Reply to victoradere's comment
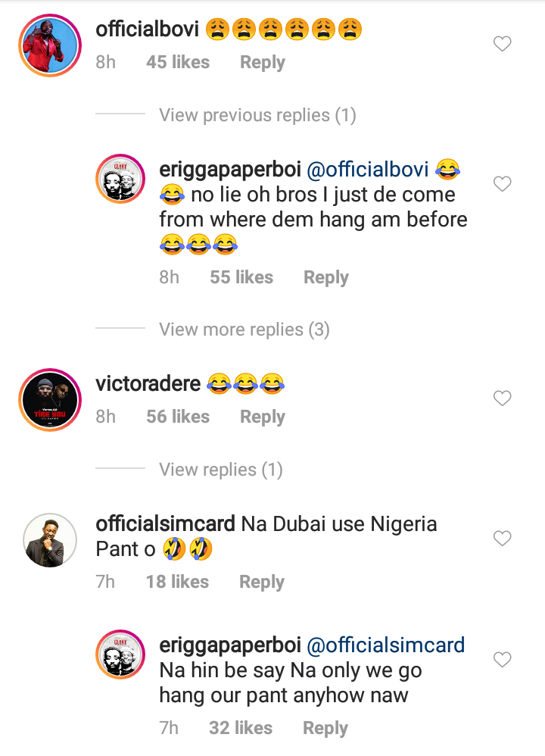The image size is (545, 756). (262, 417)
